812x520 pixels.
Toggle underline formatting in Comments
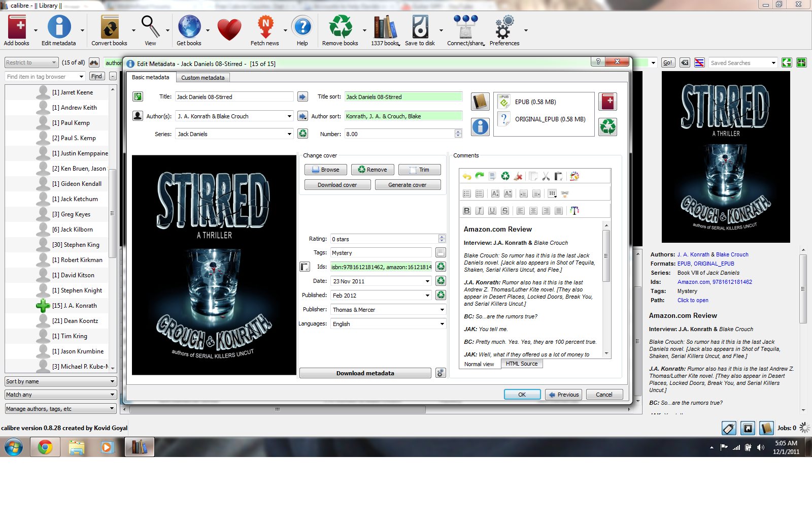[492, 211]
